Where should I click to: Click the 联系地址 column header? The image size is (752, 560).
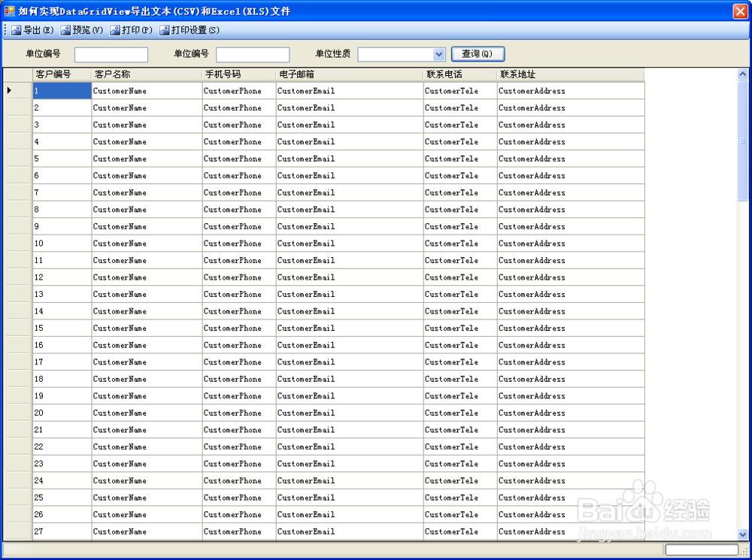571,74
